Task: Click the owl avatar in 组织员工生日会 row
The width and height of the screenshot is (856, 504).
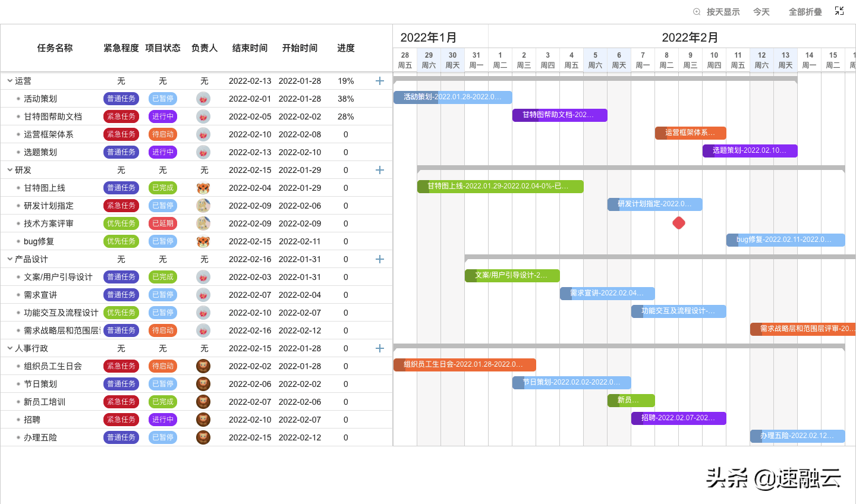Action: pos(203,366)
